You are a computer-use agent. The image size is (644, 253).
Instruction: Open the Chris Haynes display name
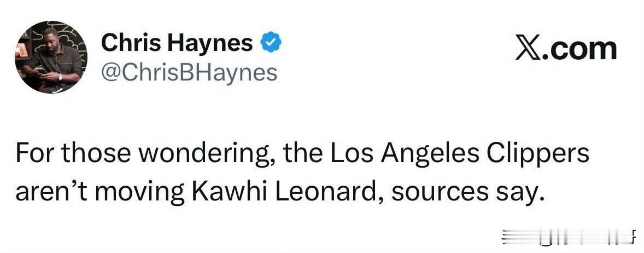[x=177, y=43]
